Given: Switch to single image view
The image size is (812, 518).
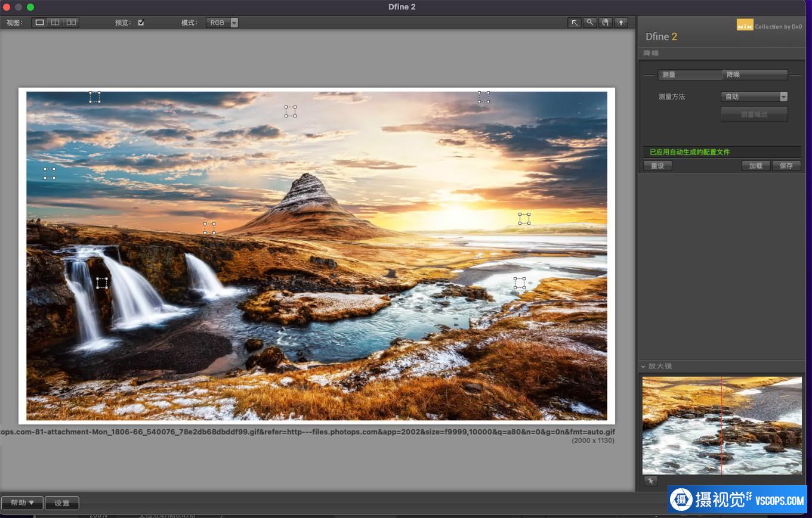Looking at the screenshot, I should pos(39,23).
